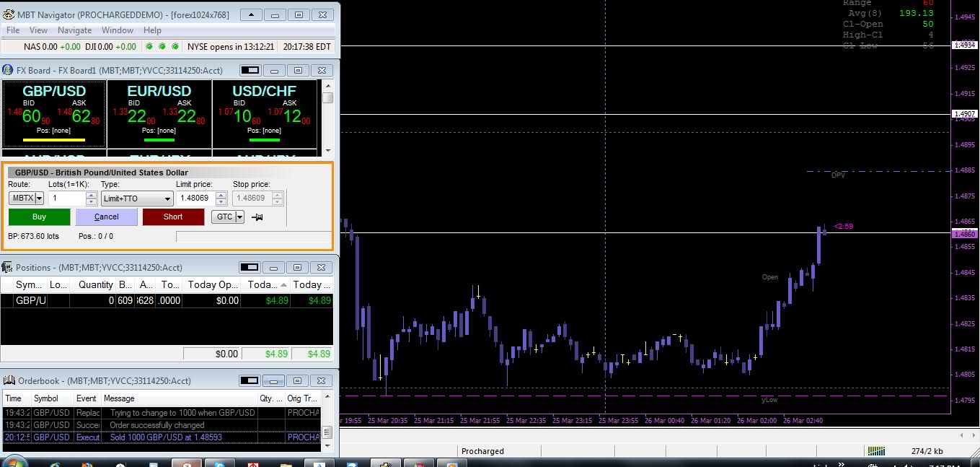
Task: Select the GBP/USD quote tile
Action: coord(54,114)
